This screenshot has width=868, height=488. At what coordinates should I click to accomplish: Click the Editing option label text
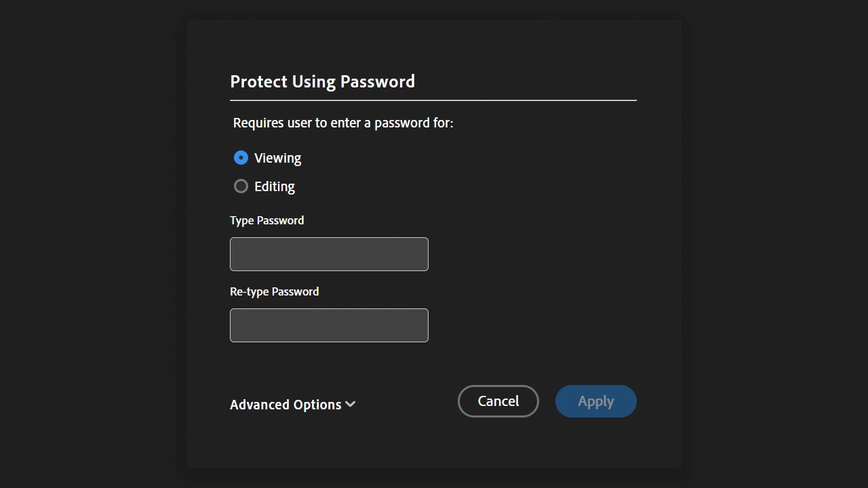[x=275, y=186]
